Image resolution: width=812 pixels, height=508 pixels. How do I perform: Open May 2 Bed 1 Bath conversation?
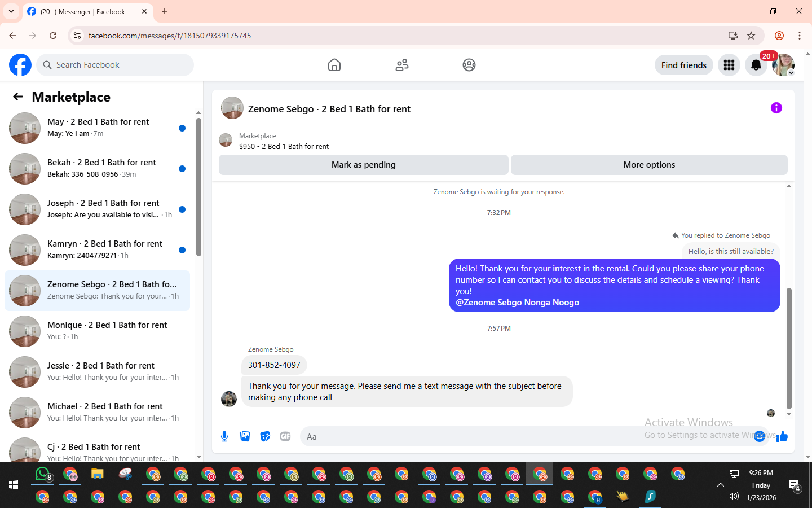click(x=97, y=128)
